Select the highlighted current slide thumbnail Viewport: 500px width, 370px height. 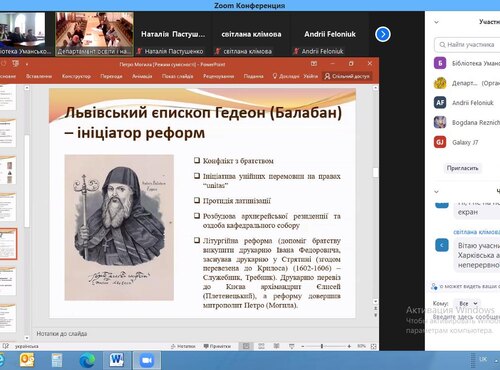(x=8, y=244)
